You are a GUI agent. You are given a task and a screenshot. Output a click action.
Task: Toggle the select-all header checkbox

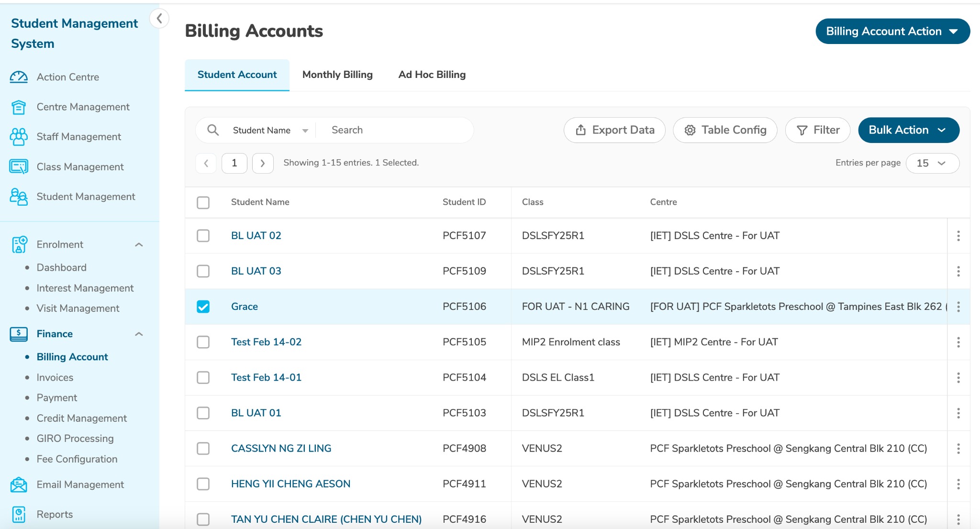coord(203,202)
